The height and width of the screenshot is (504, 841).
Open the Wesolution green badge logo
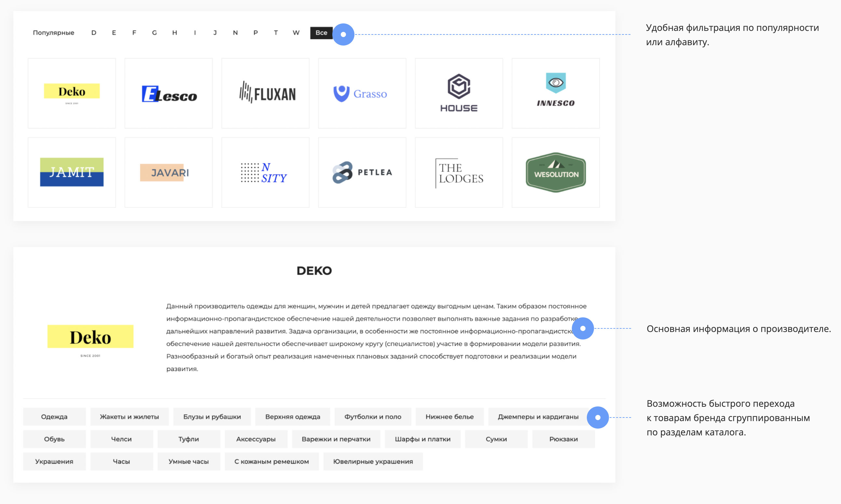tap(556, 173)
